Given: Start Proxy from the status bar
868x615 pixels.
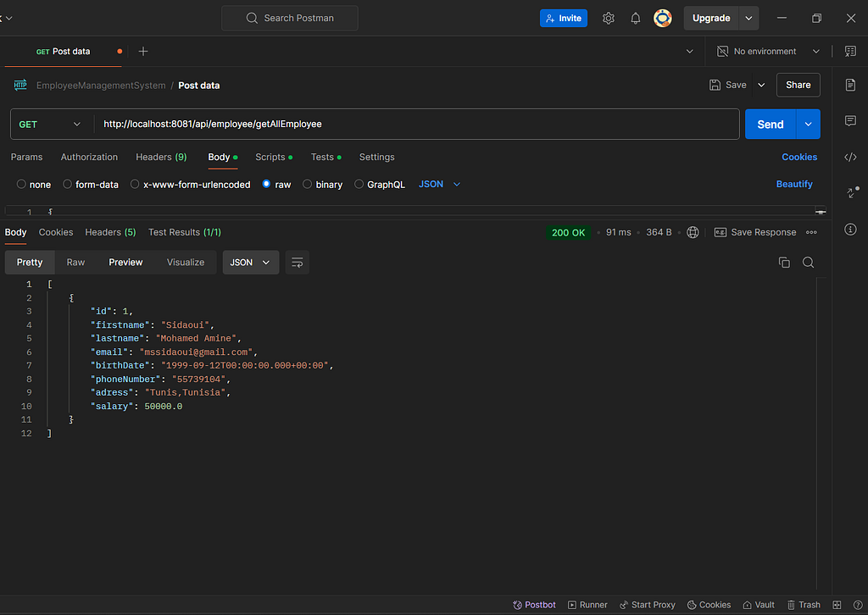Looking at the screenshot, I should click(647, 605).
